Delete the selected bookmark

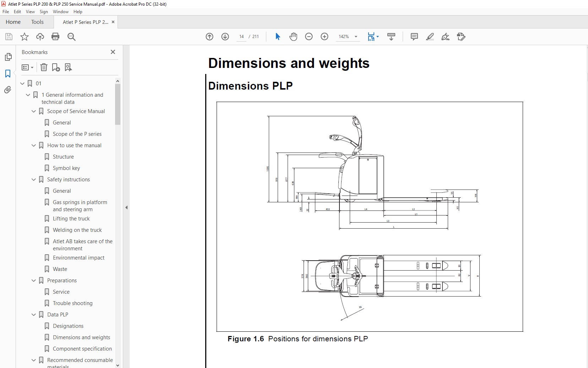tap(44, 67)
